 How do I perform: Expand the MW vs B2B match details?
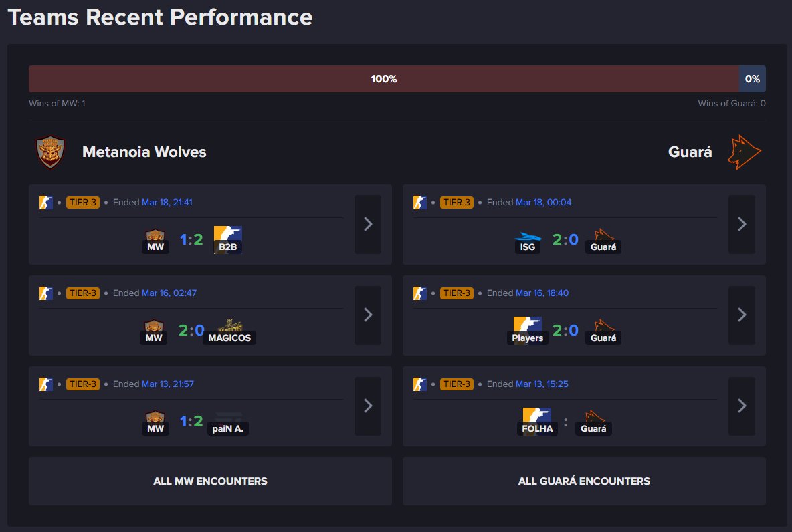coord(367,225)
